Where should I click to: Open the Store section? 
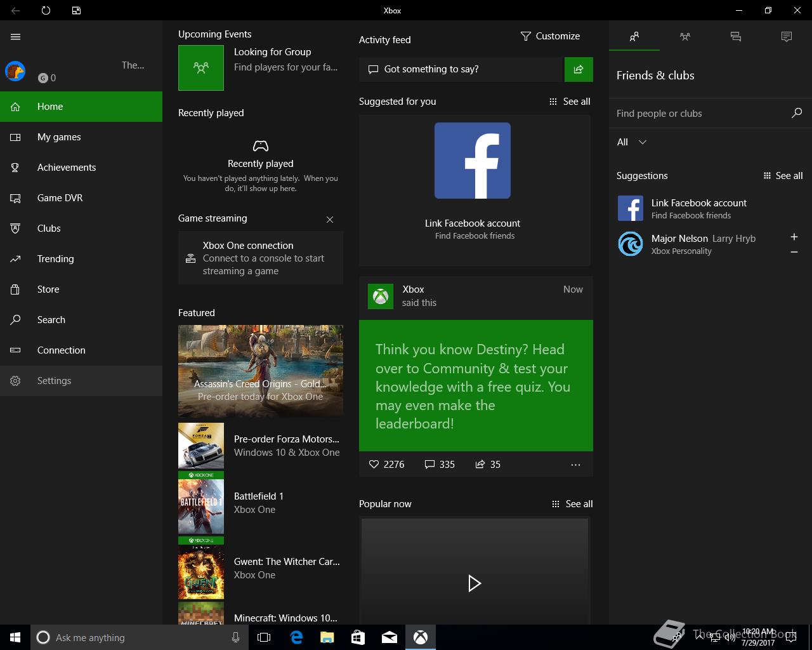tap(81, 289)
